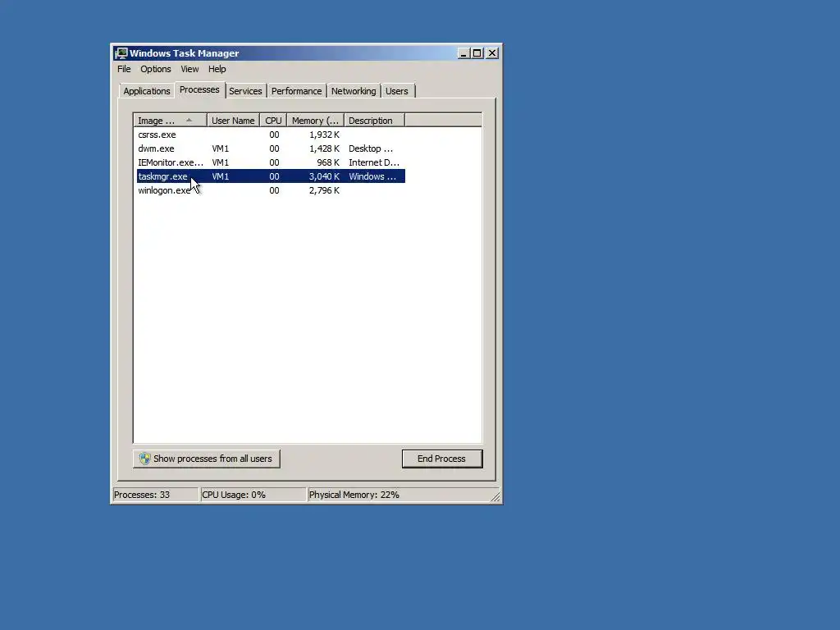The height and width of the screenshot is (630, 840).
Task: Open the Options menu
Action: pos(155,69)
